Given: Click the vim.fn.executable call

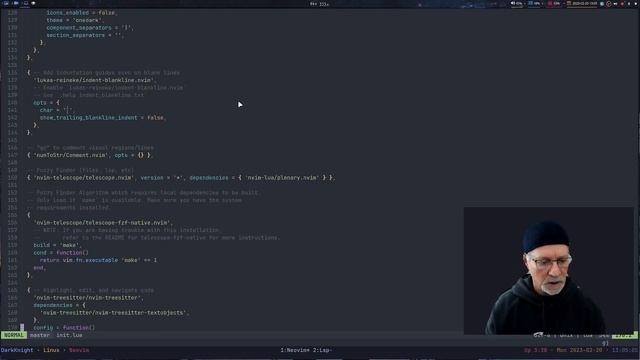Looking at the screenshot, I should 90,260.
